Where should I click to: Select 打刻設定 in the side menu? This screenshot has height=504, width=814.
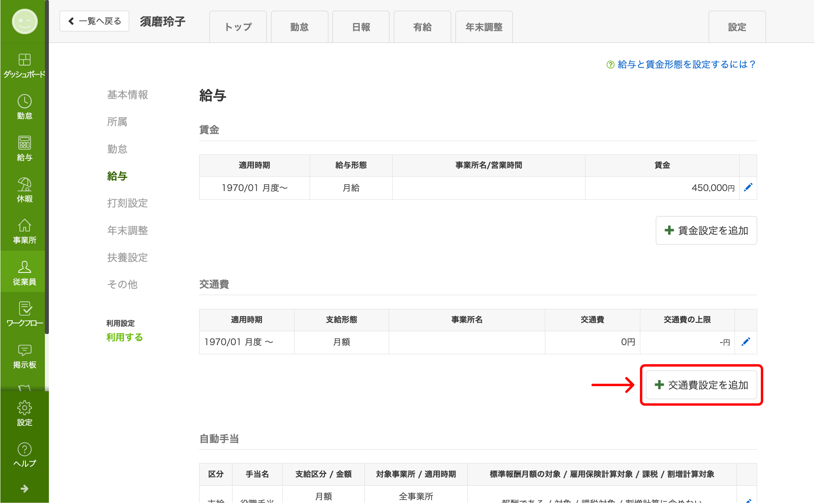pos(128,203)
